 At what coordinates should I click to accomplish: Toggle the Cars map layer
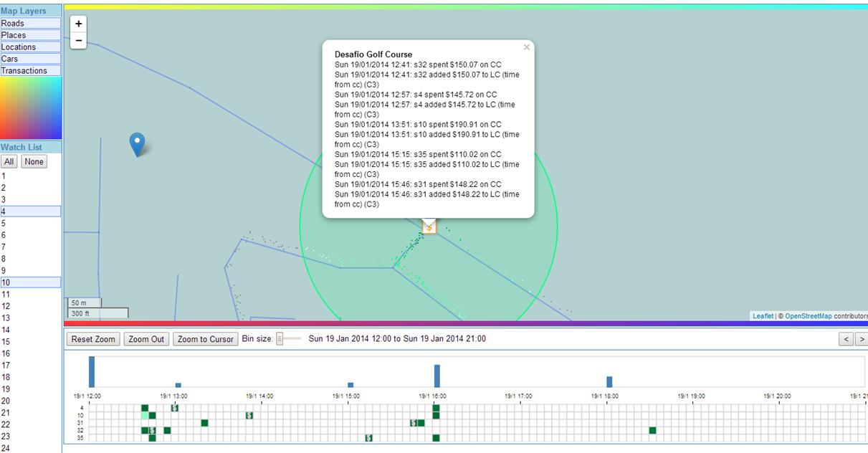tap(30, 59)
